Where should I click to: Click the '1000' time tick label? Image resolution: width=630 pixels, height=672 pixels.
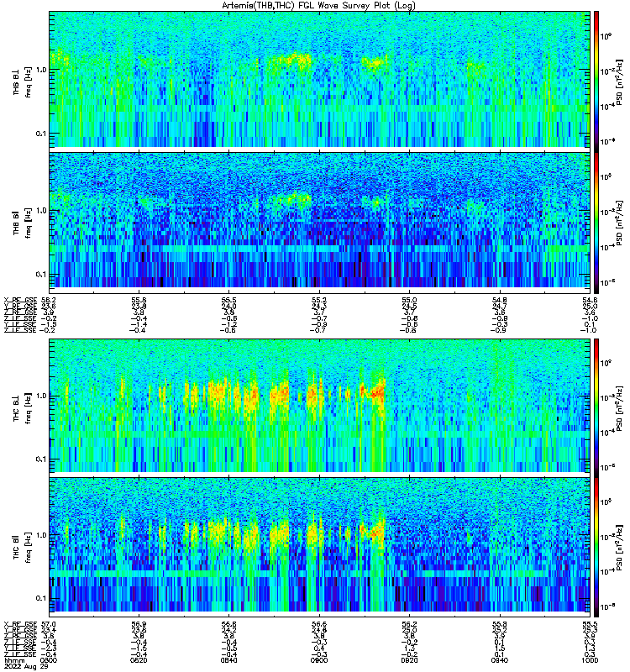point(591,660)
